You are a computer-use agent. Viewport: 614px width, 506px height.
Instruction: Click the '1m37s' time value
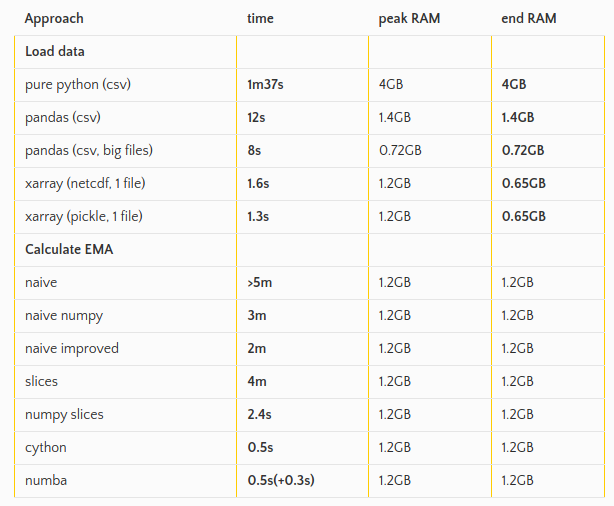point(266,85)
